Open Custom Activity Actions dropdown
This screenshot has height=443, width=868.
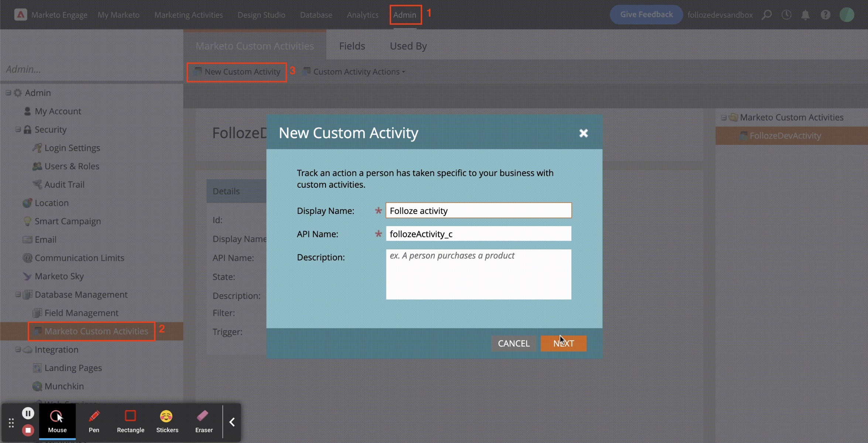pyautogui.click(x=356, y=72)
